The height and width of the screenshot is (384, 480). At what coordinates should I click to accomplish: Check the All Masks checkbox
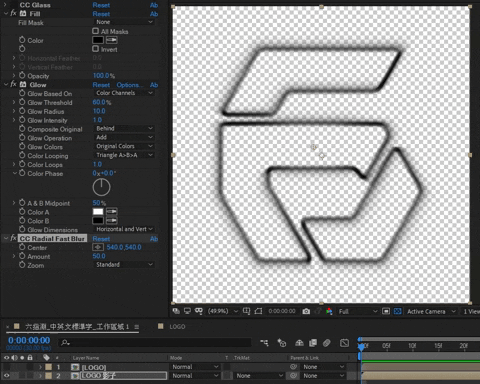point(96,31)
